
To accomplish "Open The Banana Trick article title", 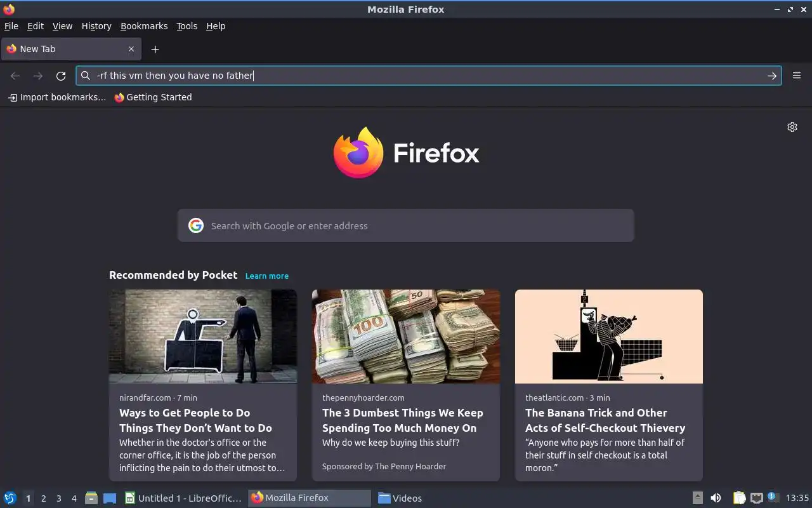I will [x=605, y=420].
